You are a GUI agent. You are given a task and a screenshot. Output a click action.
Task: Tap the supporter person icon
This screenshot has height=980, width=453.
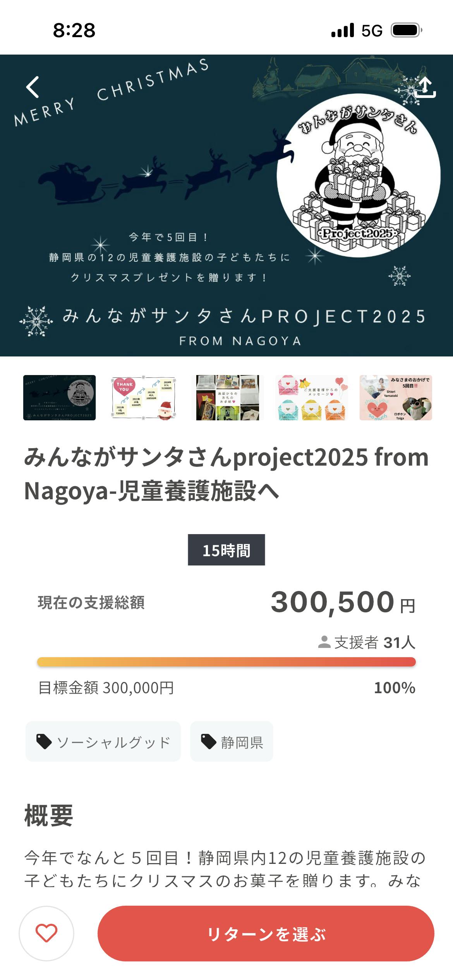(x=324, y=642)
